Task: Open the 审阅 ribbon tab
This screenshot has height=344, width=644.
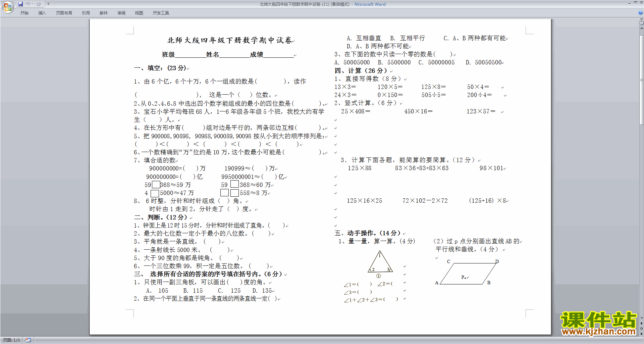Action: tap(121, 13)
